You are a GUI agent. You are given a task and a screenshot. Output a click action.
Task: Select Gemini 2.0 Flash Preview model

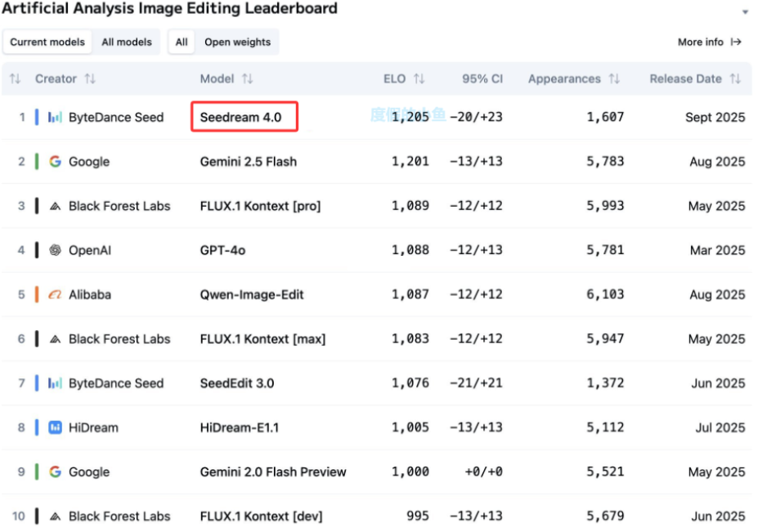(x=273, y=472)
